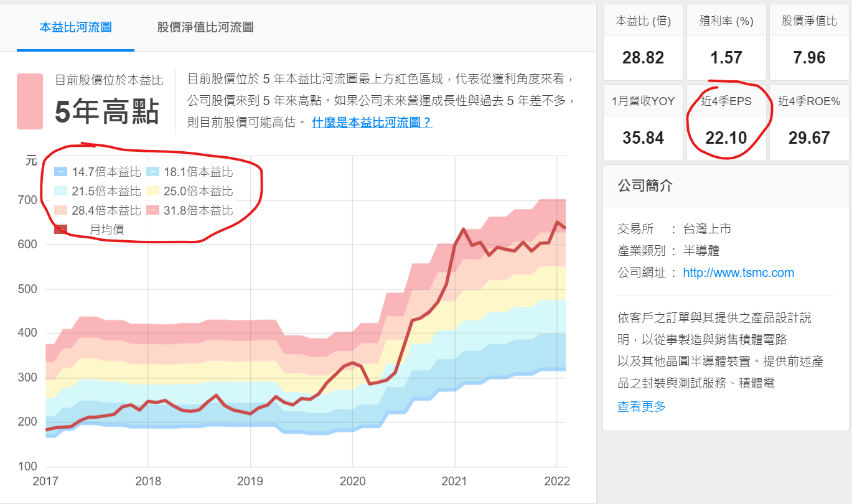Select the 本益比 (倍) 28.82 card
The width and height of the screenshot is (852, 504).
[x=643, y=42]
